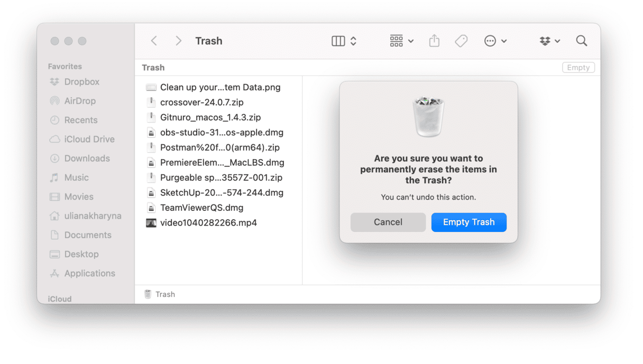This screenshot has height=364, width=643.
Task: Select iCloud Drive in the sidebar
Action: 89,139
